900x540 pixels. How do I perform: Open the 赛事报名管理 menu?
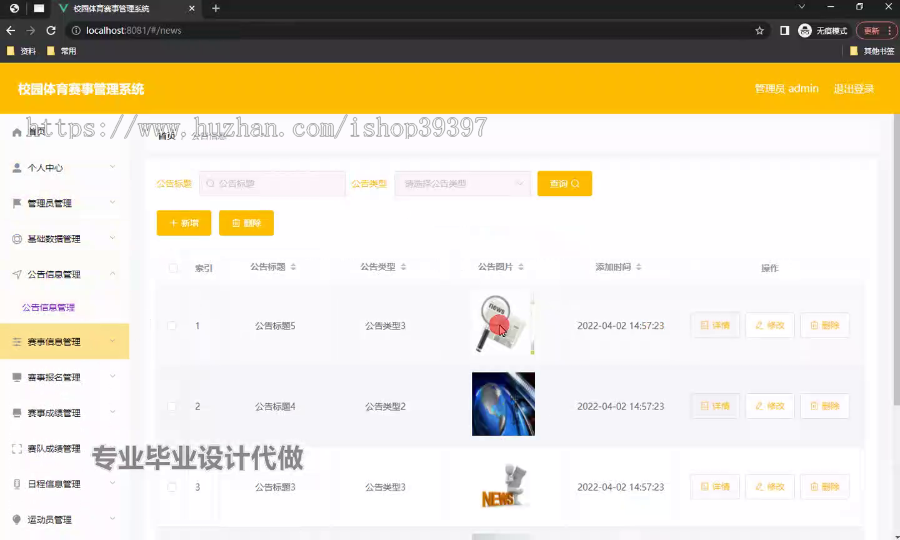click(x=64, y=377)
